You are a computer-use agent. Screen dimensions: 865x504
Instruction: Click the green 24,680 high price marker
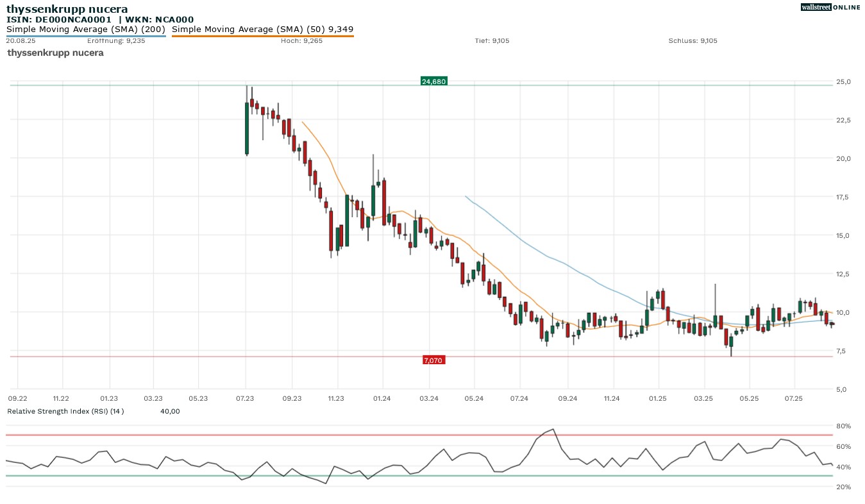pyautogui.click(x=433, y=81)
